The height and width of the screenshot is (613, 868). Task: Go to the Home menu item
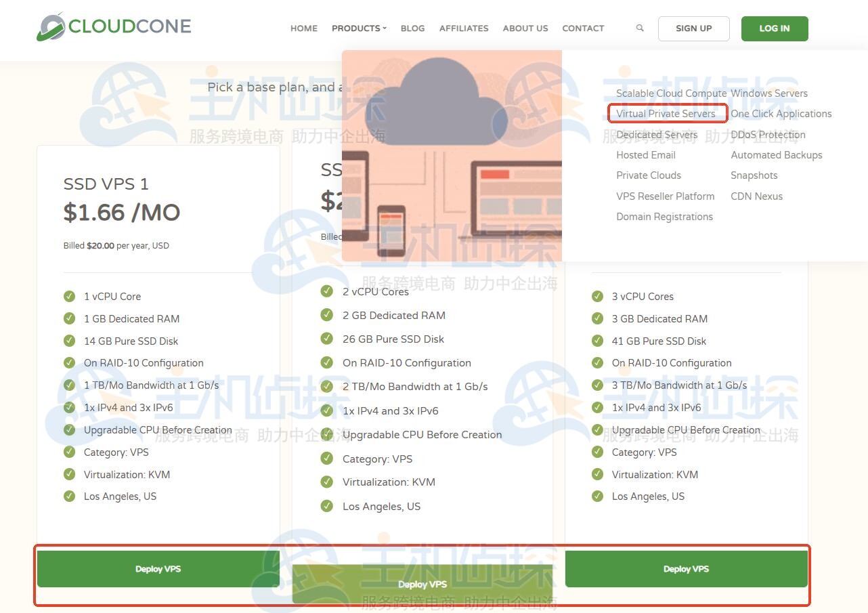[x=304, y=28]
